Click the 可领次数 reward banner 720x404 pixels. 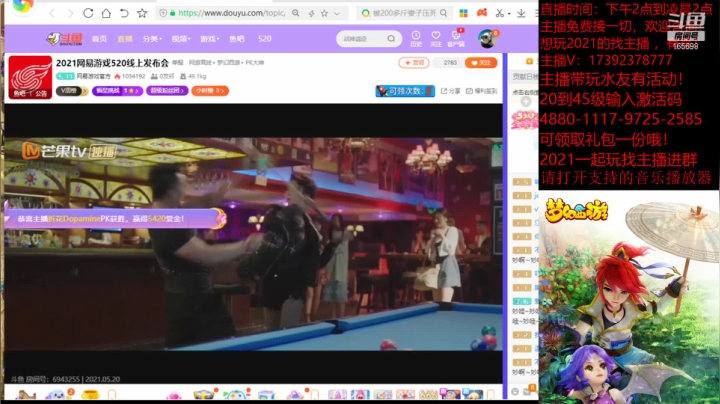tap(405, 91)
